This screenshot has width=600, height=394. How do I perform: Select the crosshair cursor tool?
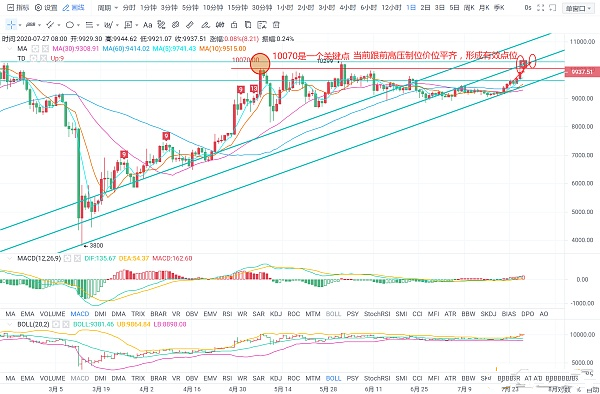[x=11, y=25]
